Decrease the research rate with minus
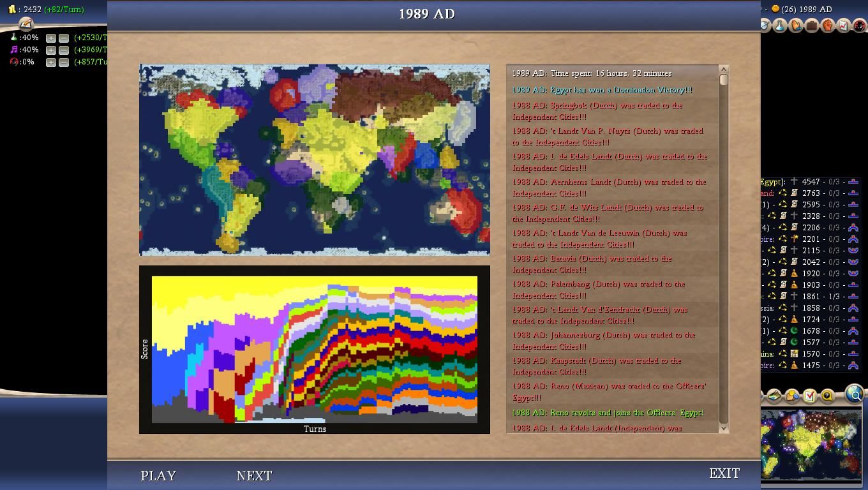 click(64, 38)
